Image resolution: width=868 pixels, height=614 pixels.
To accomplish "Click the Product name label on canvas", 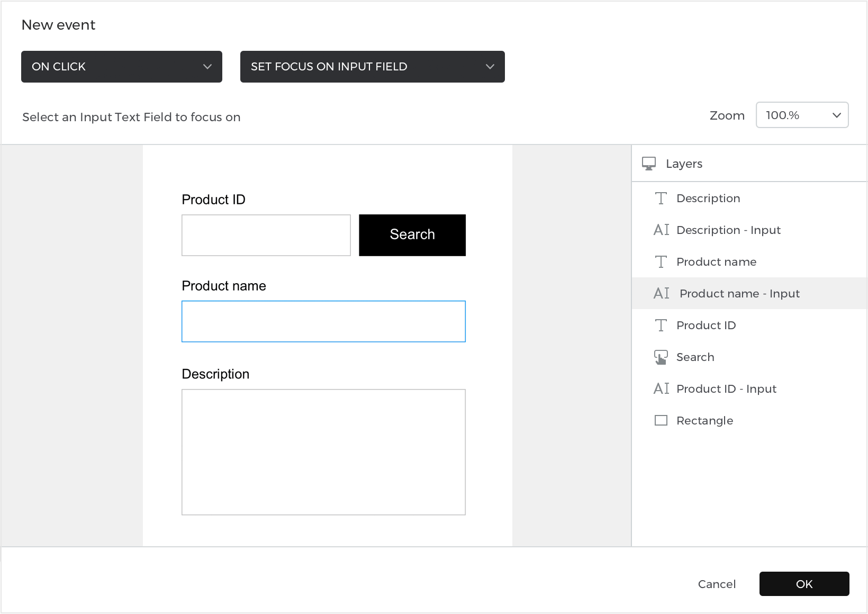I will pos(224,286).
